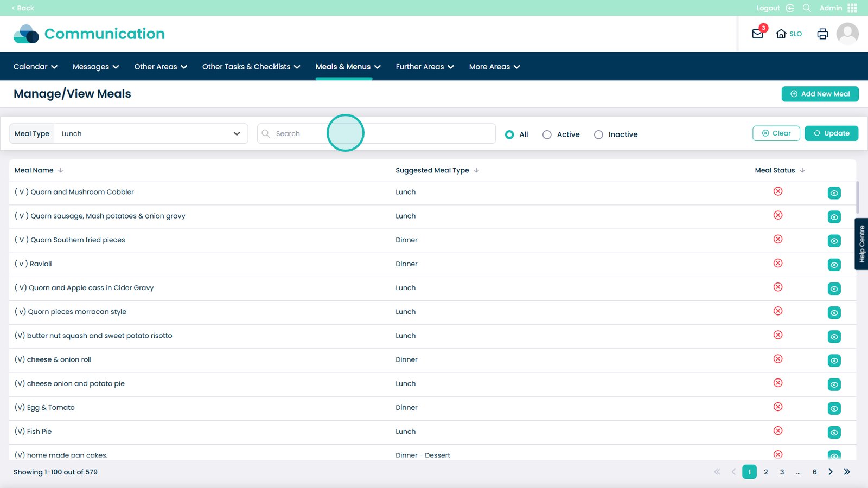Open the user profile avatar
The height and width of the screenshot is (488, 868).
pos(847,34)
